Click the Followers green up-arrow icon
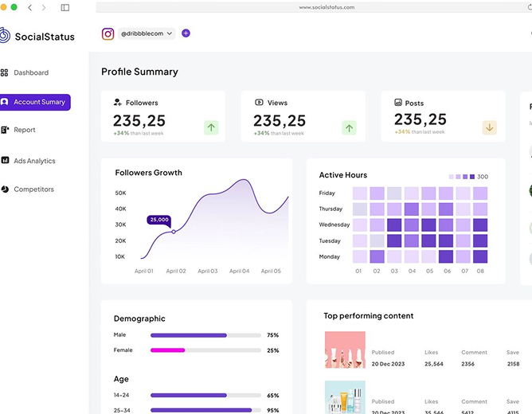 click(211, 127)
